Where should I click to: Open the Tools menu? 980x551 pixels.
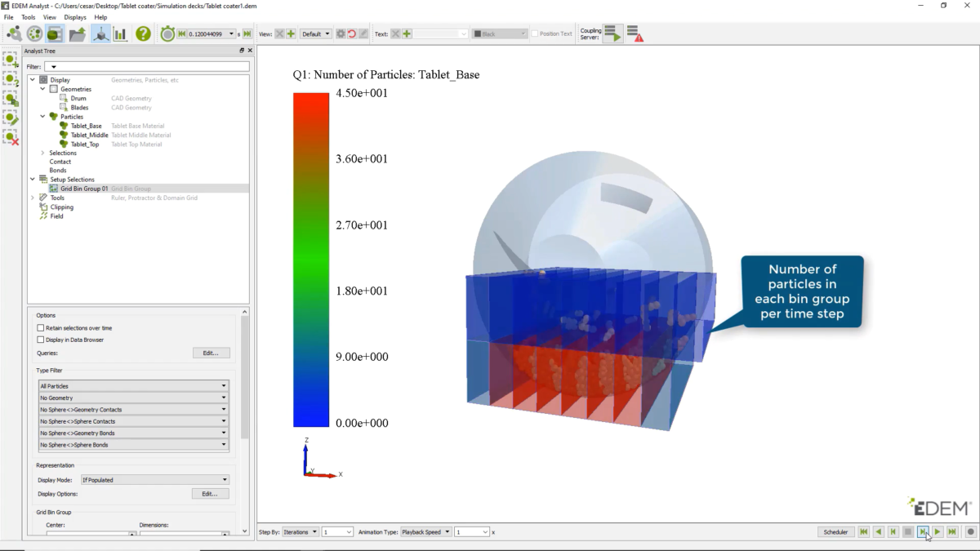pyautogui.click(x=29, y=17)
